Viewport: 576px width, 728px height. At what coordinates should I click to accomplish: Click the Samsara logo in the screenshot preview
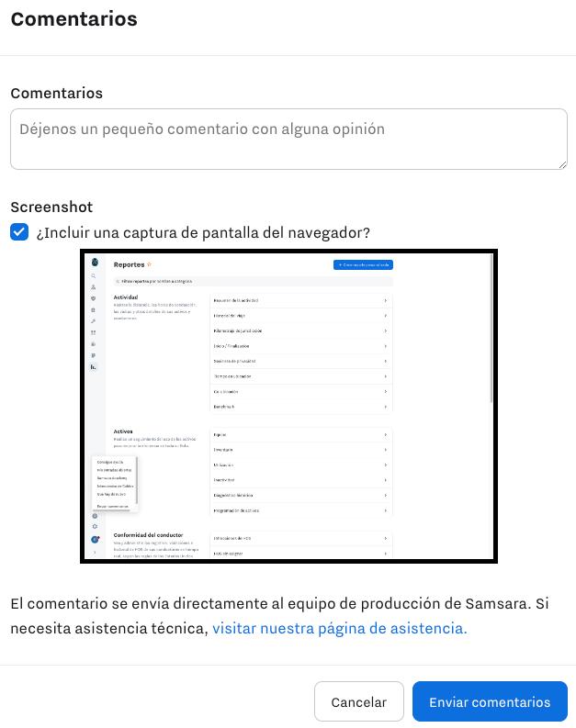[95, 263]
